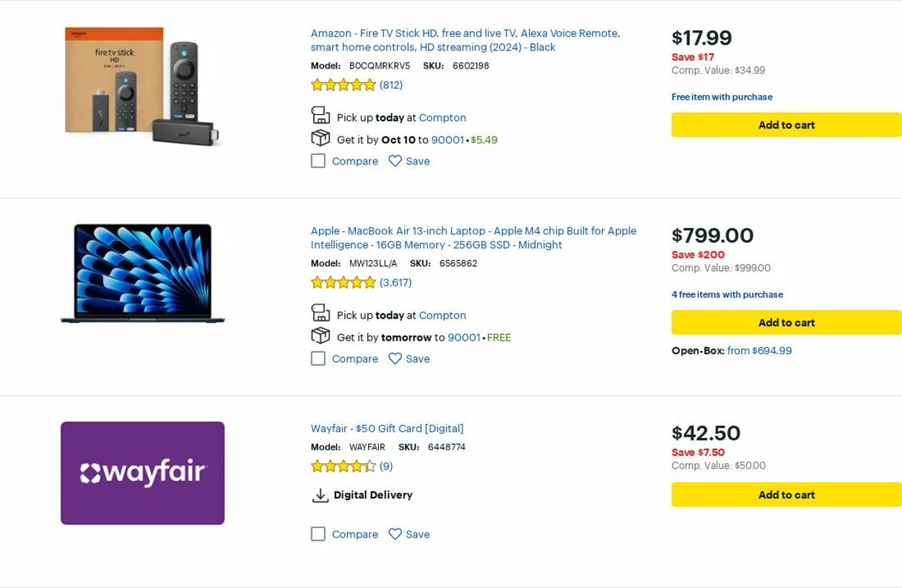The width and height of the screenshot is (902, 588).
Task: Click store pickup icon on Fire TV Stick listing
Action: pos(320,115)
